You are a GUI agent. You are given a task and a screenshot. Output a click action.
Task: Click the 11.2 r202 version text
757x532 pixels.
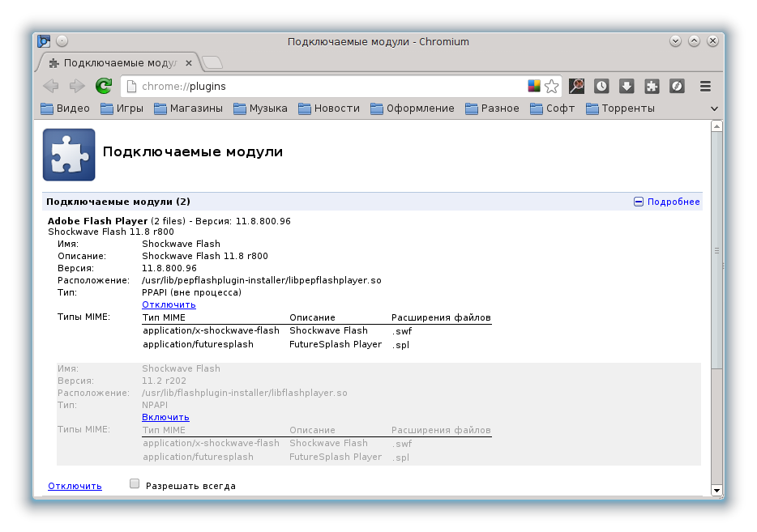tap(165, 381)
